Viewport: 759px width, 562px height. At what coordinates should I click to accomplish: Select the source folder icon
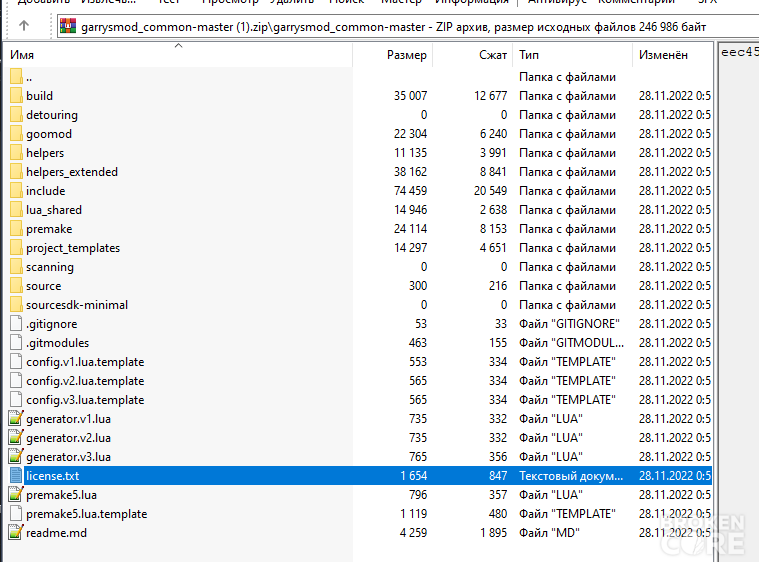16,285
